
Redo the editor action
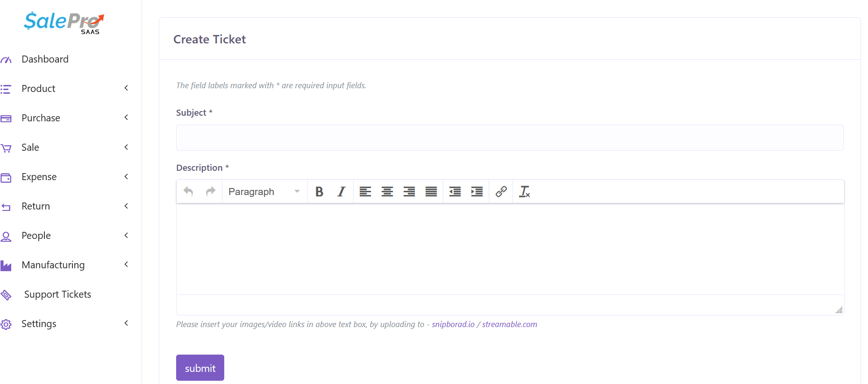[211, 192]
